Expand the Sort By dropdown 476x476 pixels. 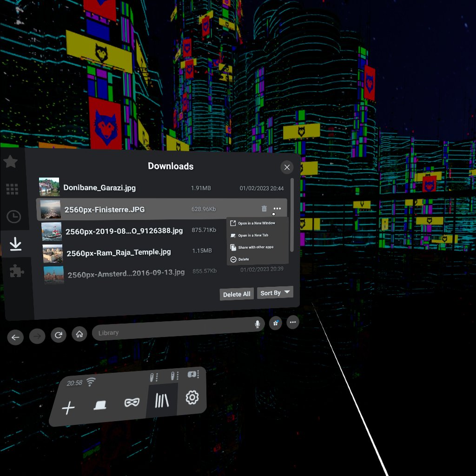tap(275, 293)
